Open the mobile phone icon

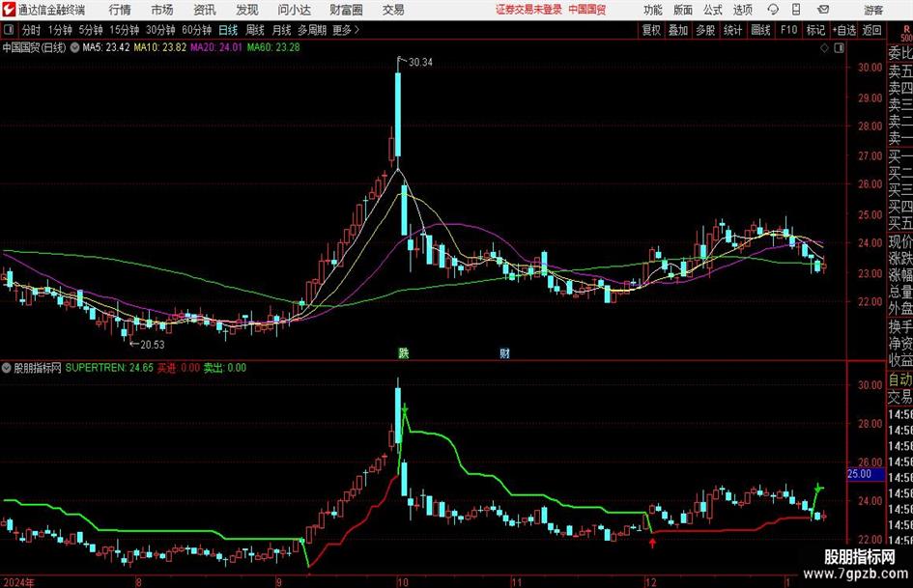coord(796,10)
